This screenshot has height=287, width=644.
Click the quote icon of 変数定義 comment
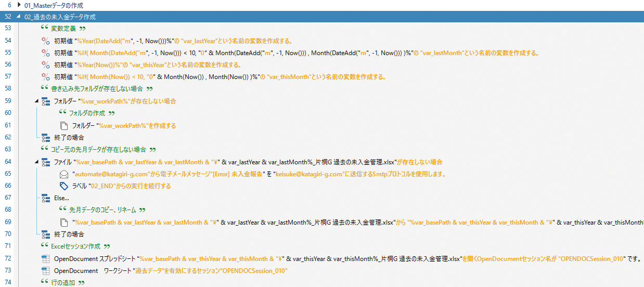pyautogui.click(x=45, y=29)
